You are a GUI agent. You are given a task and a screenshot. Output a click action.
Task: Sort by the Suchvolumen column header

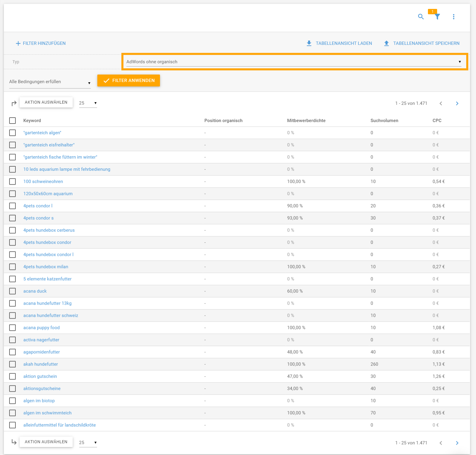(x=384, y=121)
